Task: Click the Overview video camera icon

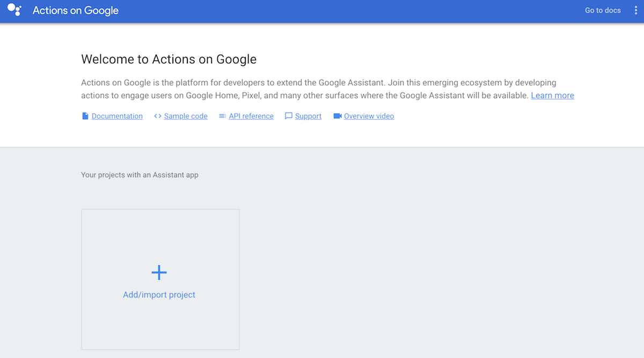Action: pos(338,116)
